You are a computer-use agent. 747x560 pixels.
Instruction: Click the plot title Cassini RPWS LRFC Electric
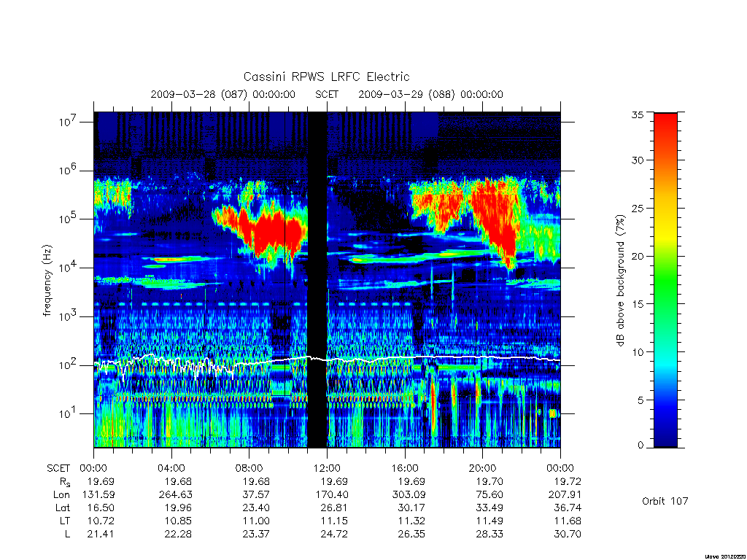326,77
